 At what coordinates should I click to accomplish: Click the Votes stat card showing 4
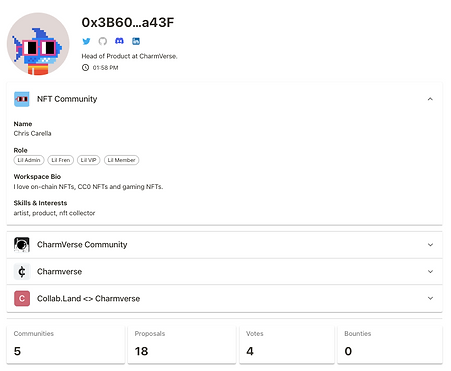click(287, 344)
